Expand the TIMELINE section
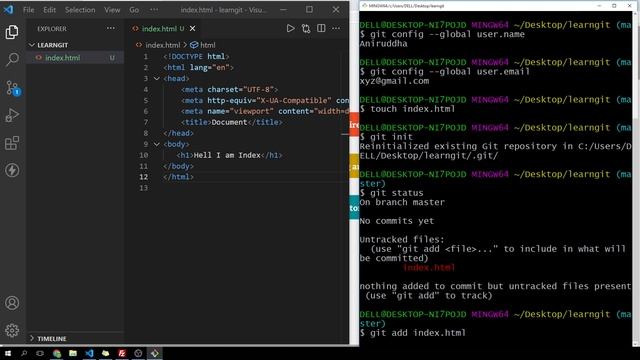 coord(32,338)
